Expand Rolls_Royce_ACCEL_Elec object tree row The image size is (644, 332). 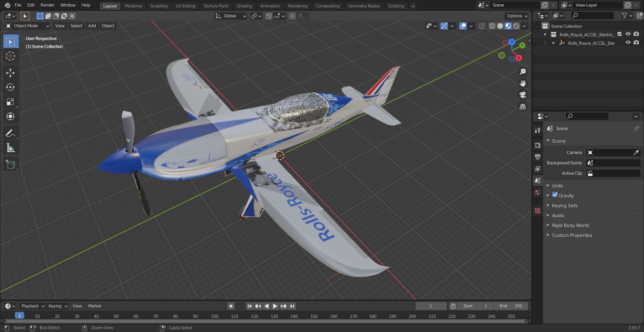553,43
